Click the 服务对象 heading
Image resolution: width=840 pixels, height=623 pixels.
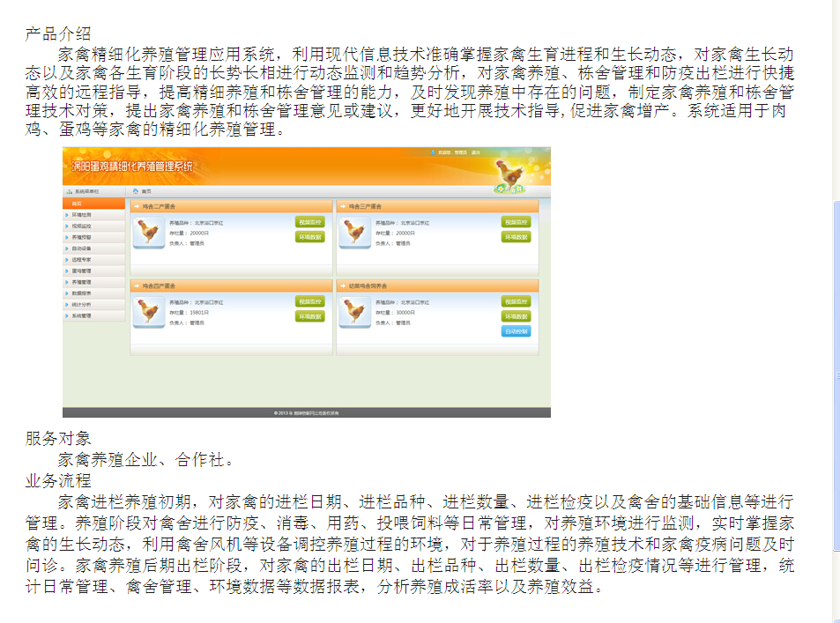(x=58, y=438)
